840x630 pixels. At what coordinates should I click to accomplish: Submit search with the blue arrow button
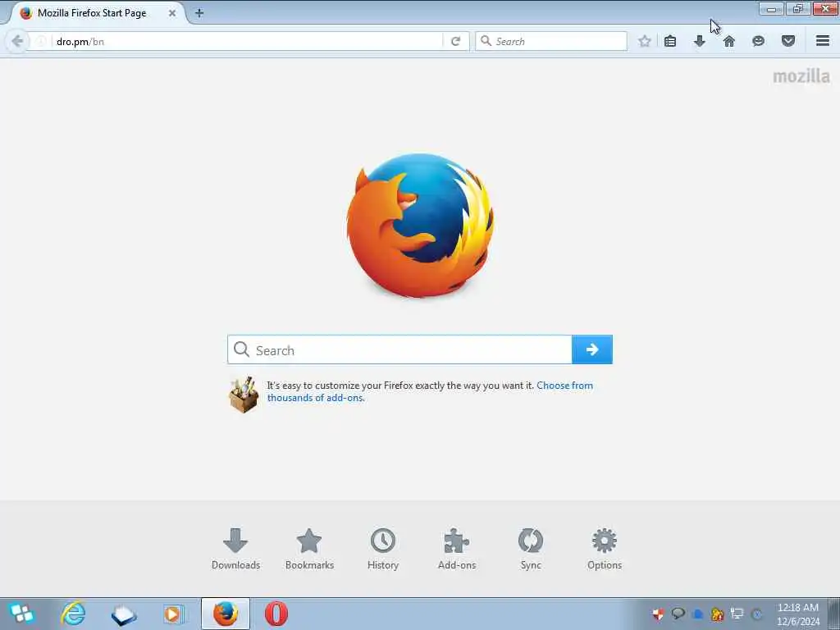point(592,349)
